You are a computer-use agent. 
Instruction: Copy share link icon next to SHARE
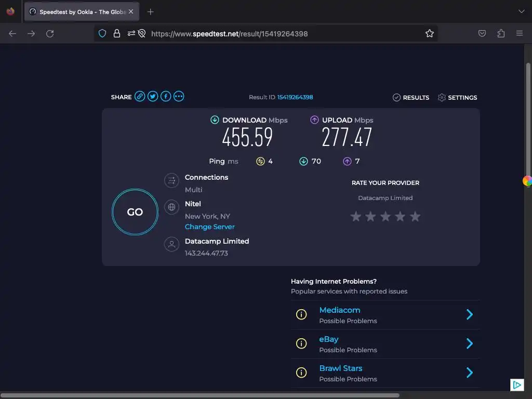tap(140, 96)
